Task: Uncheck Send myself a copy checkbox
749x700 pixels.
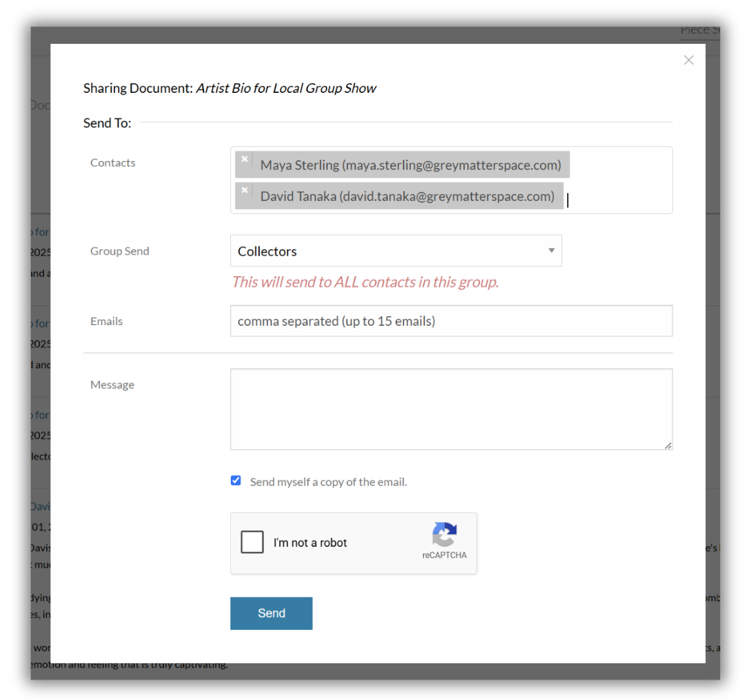Action: click(x=236, y=481)
